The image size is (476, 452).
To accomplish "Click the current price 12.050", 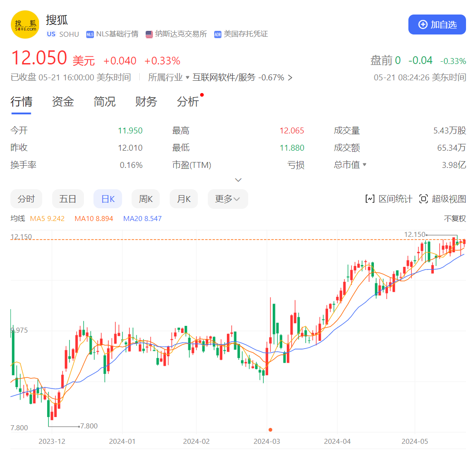I will click(39, 58).
